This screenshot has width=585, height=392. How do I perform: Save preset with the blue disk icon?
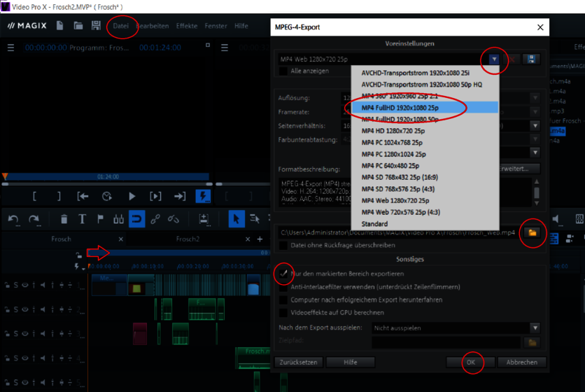coord(531,59)
